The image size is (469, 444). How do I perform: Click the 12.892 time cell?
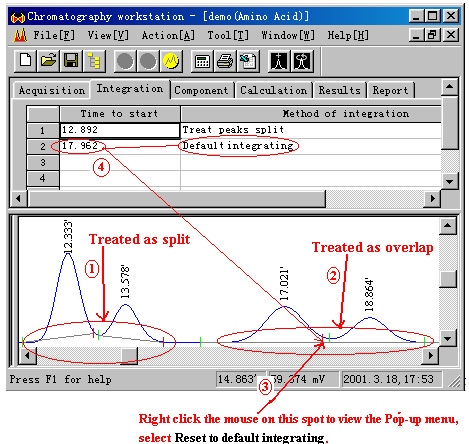(120, 130)
